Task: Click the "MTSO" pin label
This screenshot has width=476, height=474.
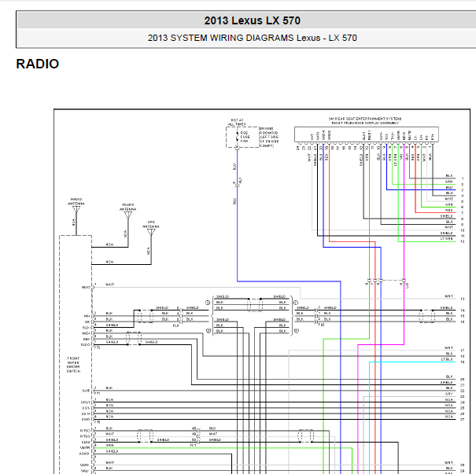Action: [x=85, y=431]
